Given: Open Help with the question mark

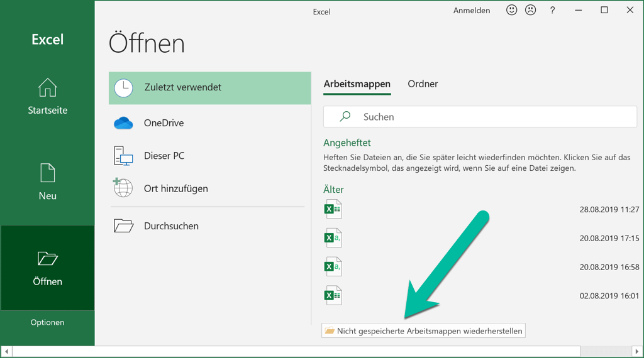Looking at the screenshot, I should 552,11.
